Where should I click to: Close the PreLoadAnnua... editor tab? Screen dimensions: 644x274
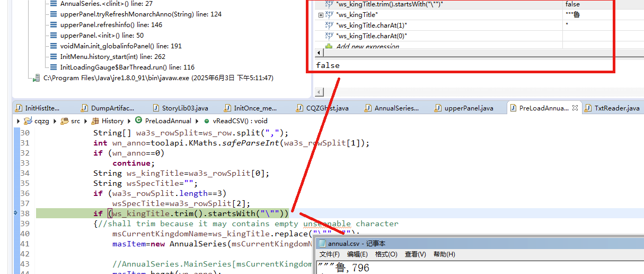click(x=575, y=108)
